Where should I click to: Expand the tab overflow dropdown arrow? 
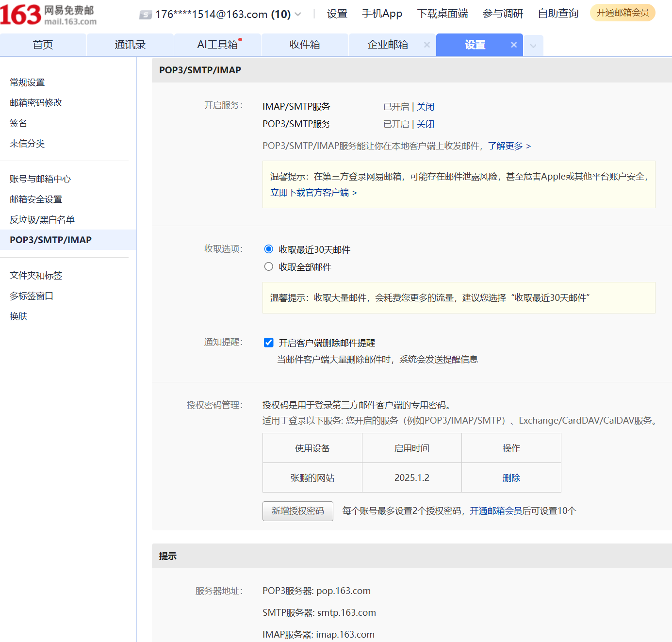coord(533,46)
